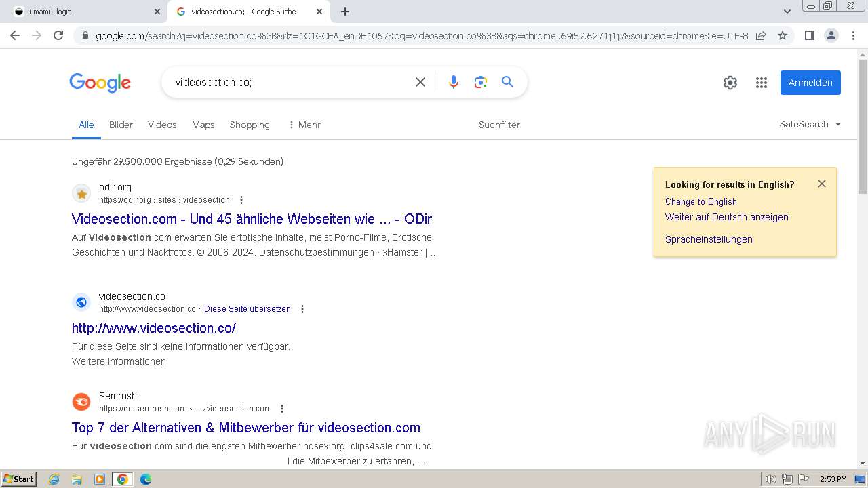Dismiss the English results prompt

point(822,184)
